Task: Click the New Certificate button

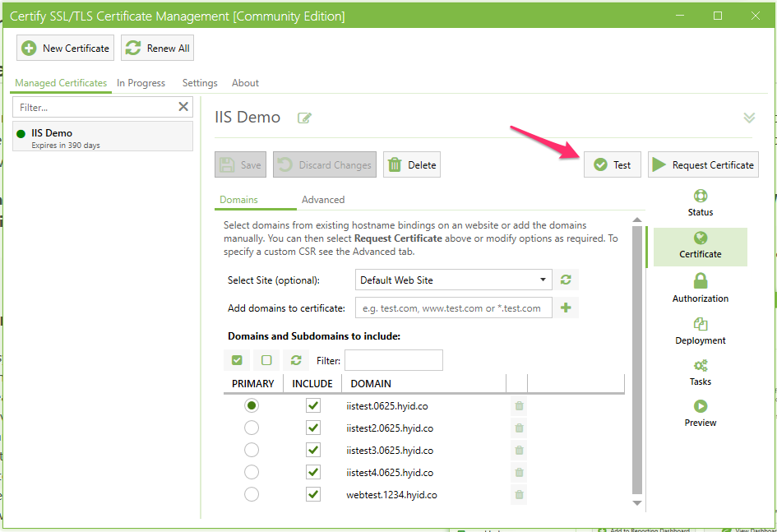Action: [x=66, y=48]
